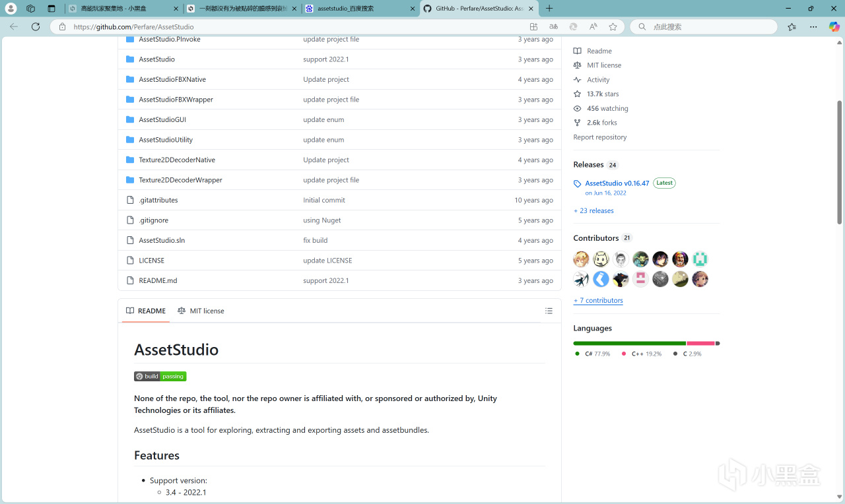Click Report repository link
Image resolution: width=845 pixels, height=504 pixels.
(x=600, y=137)
